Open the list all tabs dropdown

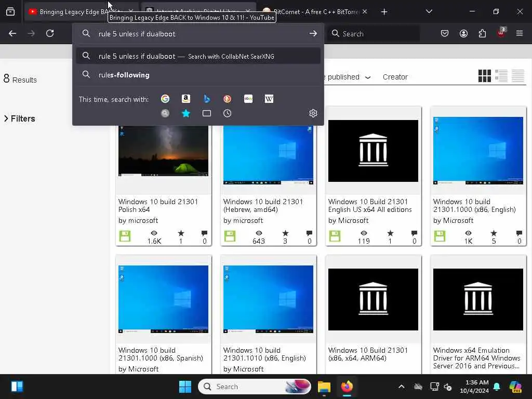click(429, 11)
